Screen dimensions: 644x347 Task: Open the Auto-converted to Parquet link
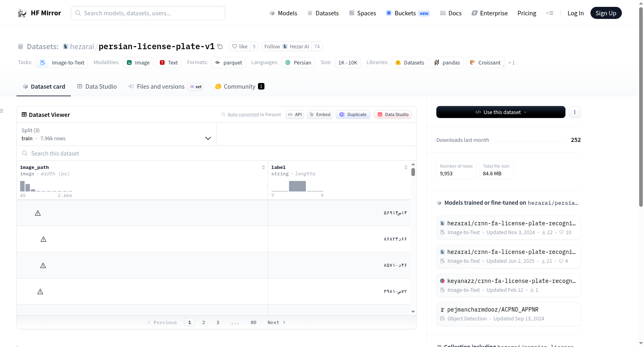[243, 114]
